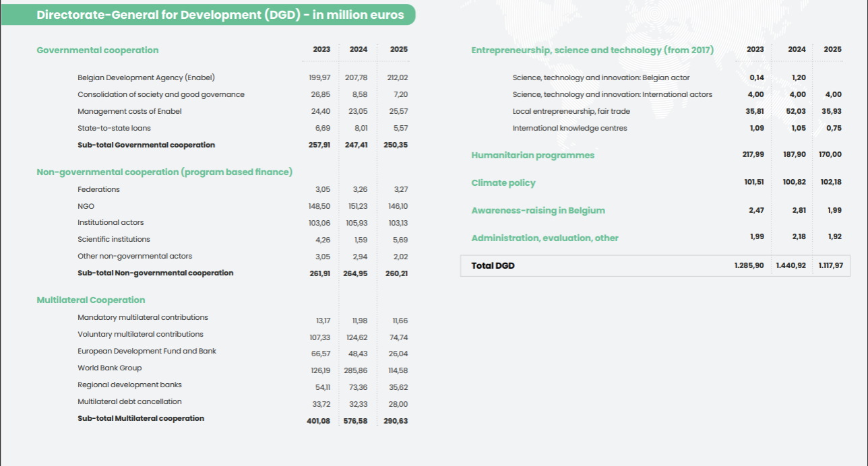This screenshot has height=466, width=868.
Task: Click the "Administration, evaluation, other" heading
Action: coord(545,238)
